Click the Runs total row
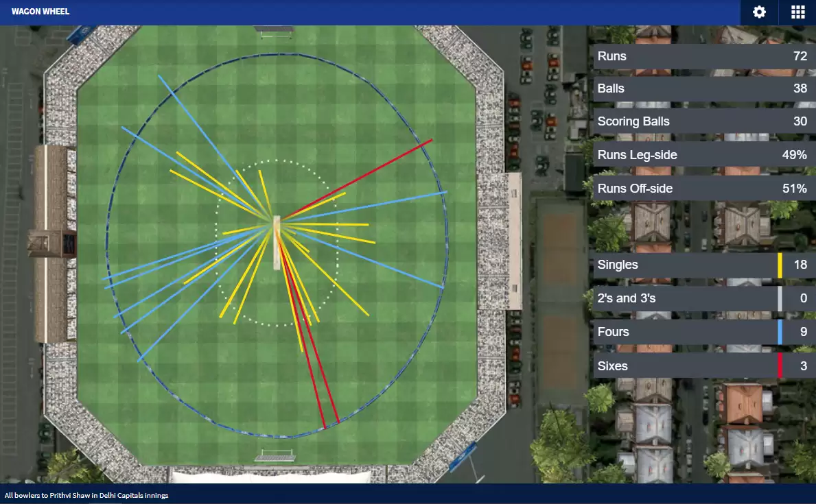Image resolution: width=816 pixels, height=504 pixels. 705,56
